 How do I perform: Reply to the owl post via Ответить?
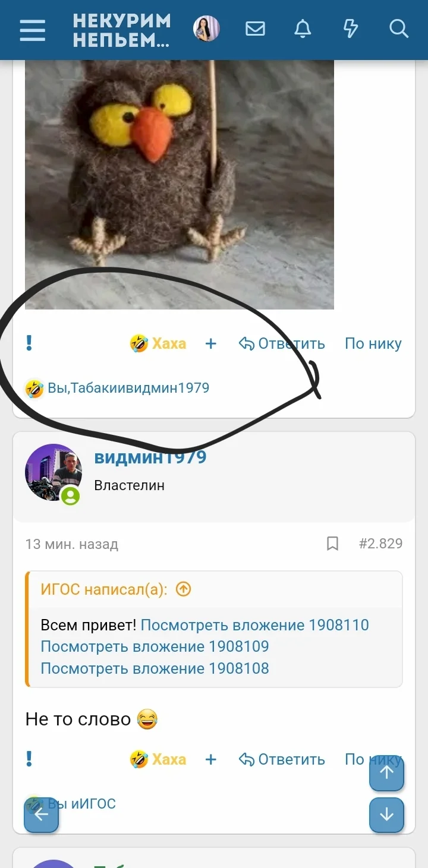point(282,343)
